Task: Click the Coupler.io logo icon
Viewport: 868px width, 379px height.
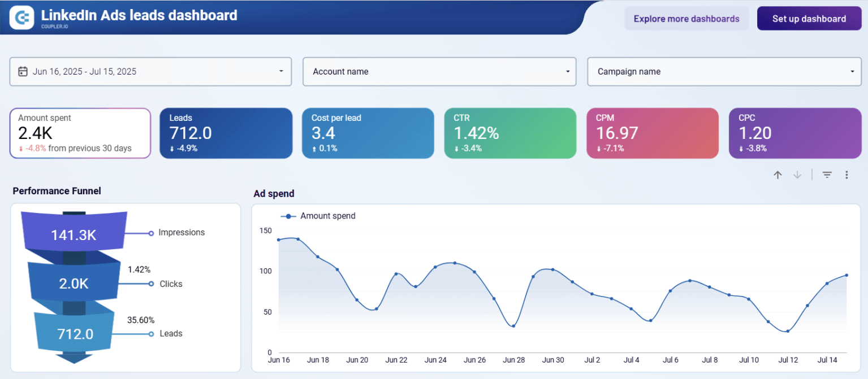Action: [22, 18]
